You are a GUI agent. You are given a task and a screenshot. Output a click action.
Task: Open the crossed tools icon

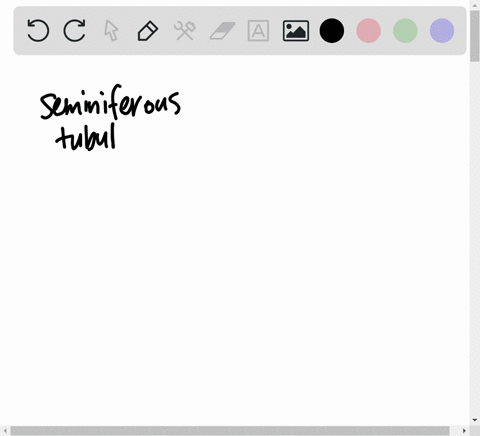coord(185,31)
